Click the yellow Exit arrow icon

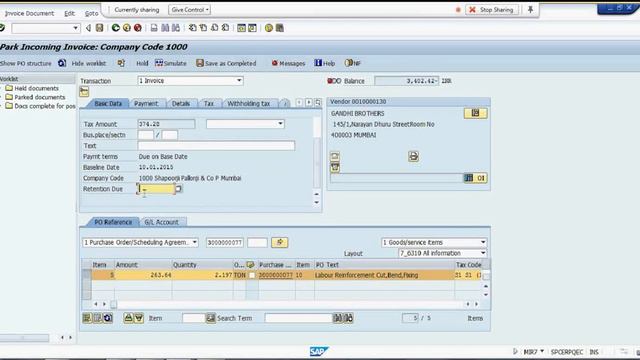[127, 28]
